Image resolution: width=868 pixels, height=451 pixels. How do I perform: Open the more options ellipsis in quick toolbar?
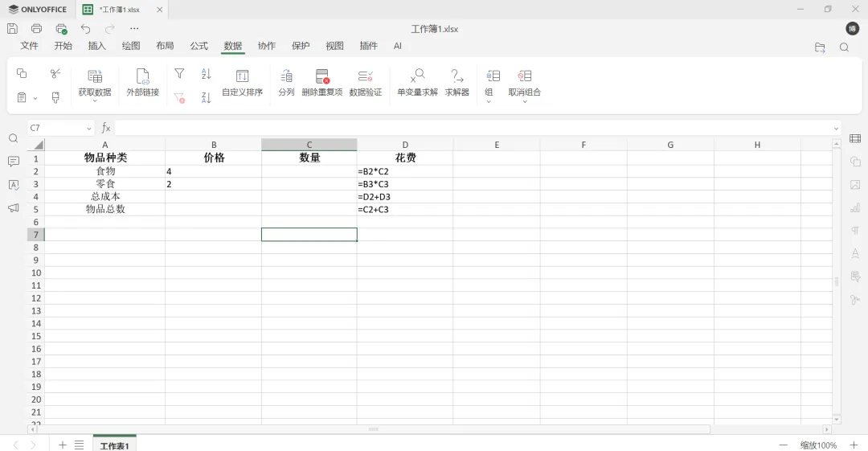click(x=134, y=28)
